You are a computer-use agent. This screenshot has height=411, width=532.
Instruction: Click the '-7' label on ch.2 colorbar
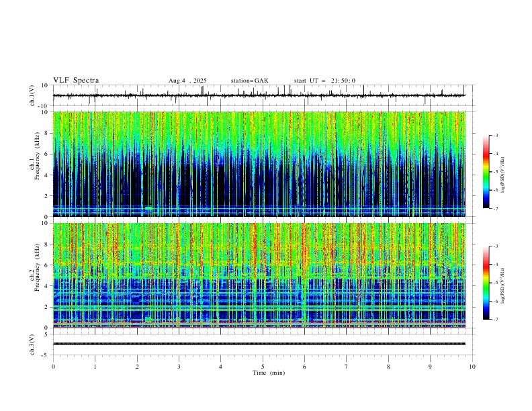[x=496, y=320]
